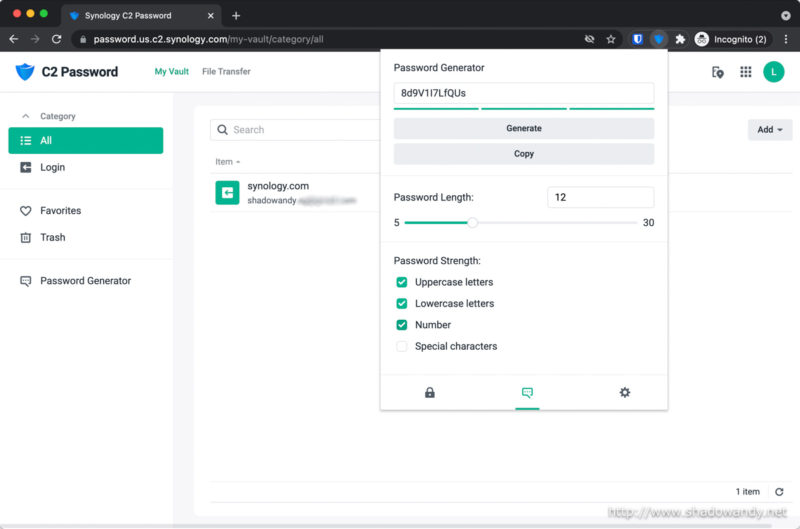
Task: Uncheck the Uppercase letters checkbox
Action: click(x=402, y=282)
